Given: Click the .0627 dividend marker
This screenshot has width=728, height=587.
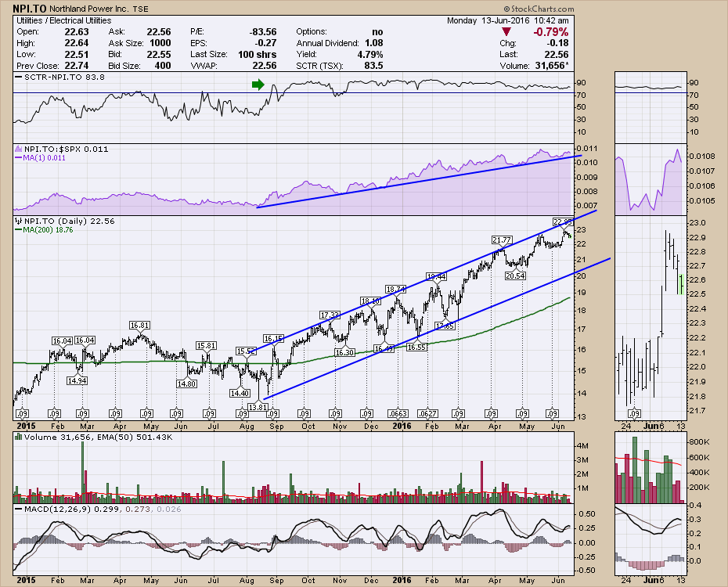Looking at the screenshot, I should pos(427,413).
